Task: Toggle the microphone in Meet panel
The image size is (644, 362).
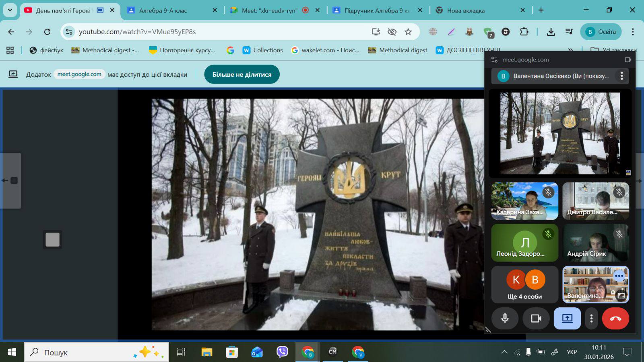Action: (x=505, y=319)
